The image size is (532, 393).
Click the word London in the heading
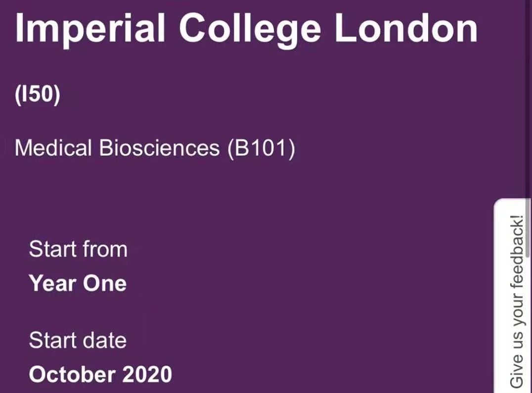click(406, 29)
